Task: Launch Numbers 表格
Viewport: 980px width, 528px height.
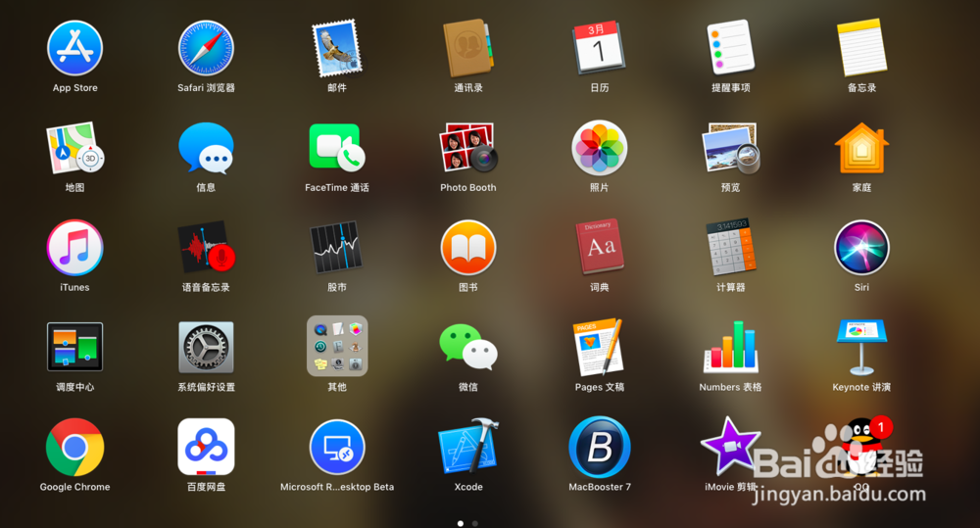Action: [x=731, y=348]
